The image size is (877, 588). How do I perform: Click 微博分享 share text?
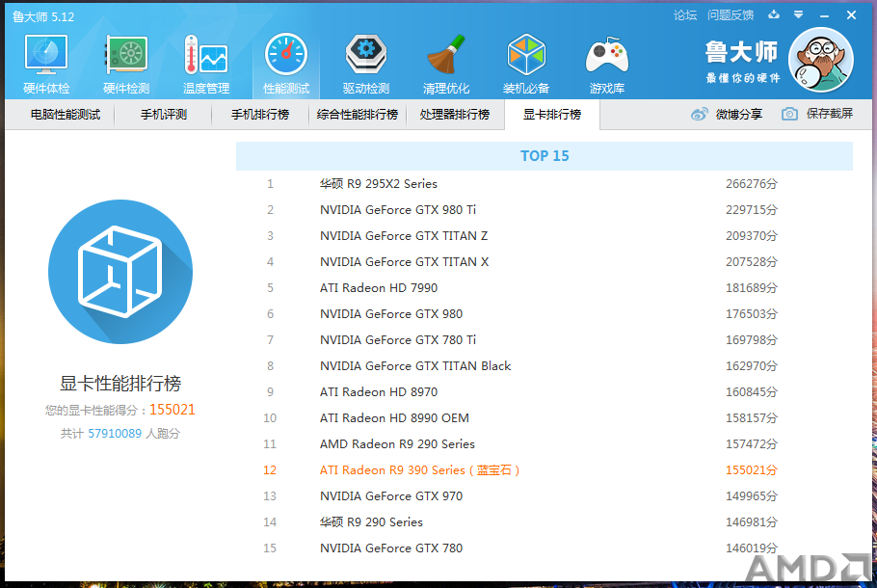pyautogui.click(x=739, y=114)
